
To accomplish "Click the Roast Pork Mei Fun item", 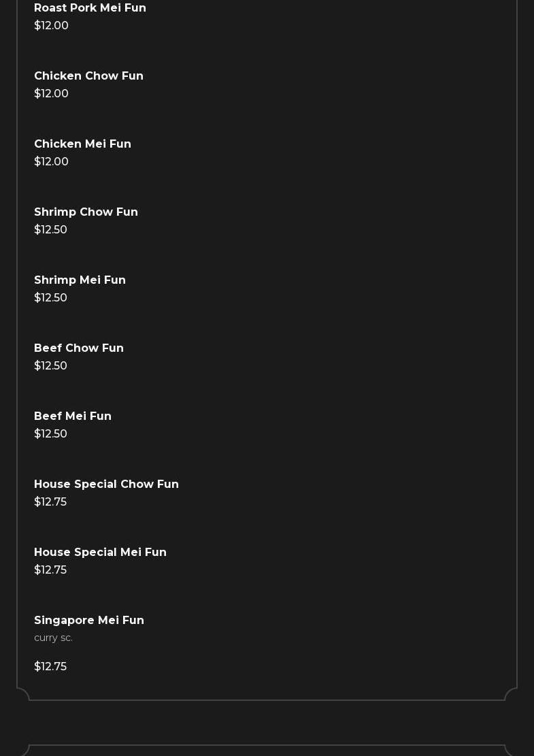I will [90, 8].
